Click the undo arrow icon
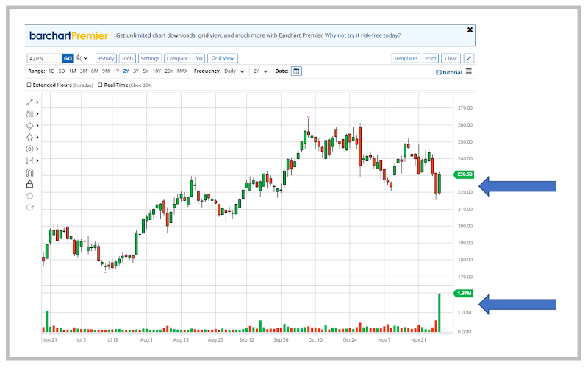The image size is (588, 368). point(30,196)
